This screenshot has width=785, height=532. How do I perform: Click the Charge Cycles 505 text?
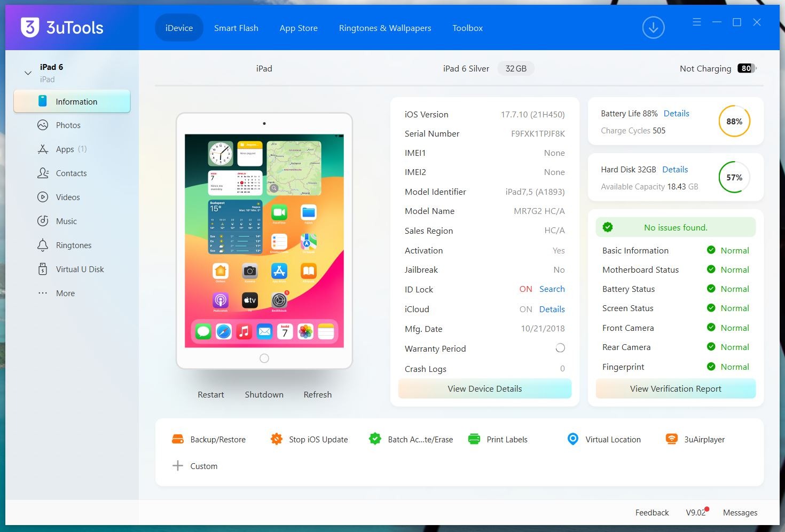click(x=633, y=131)
